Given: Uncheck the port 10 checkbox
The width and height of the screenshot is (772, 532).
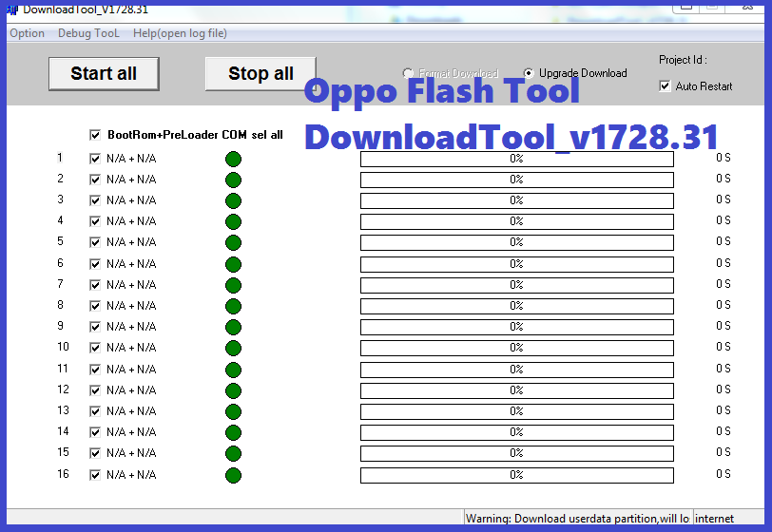Looking at the screenshot, I should (x=95, y=348).
